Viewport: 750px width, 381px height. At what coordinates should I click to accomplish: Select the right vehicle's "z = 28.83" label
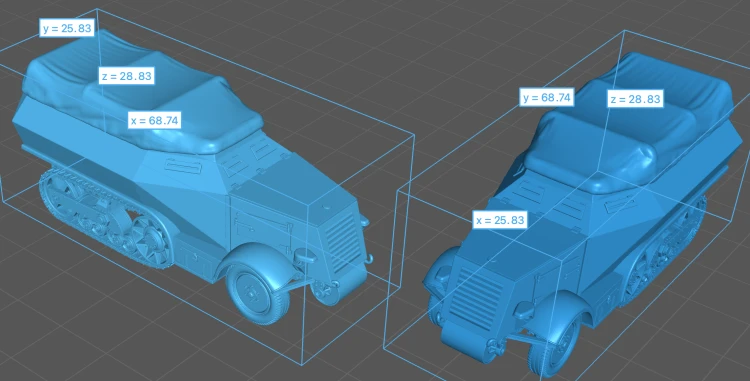click(x=635, y=99)
